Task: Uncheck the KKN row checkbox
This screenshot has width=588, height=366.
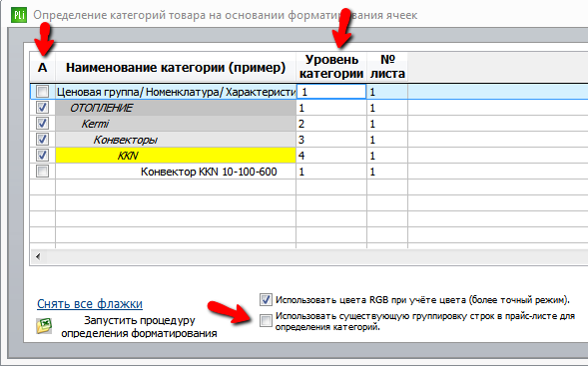Action: point(42,156)
